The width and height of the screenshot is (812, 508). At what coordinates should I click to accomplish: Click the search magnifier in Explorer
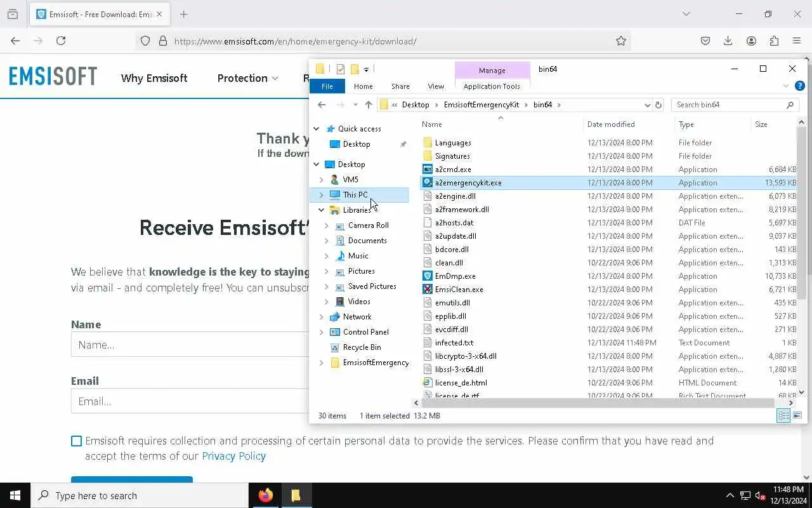tap(790, 105)
